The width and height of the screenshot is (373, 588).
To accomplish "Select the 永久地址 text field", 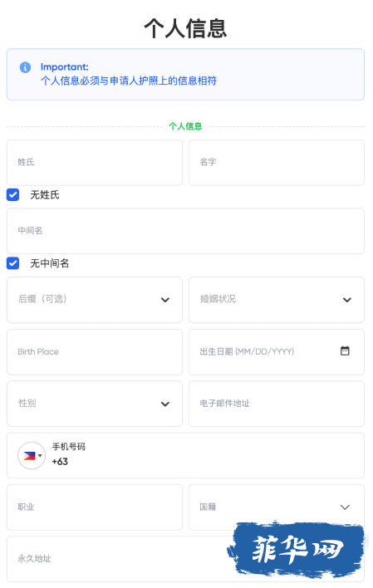I will 185,559.
